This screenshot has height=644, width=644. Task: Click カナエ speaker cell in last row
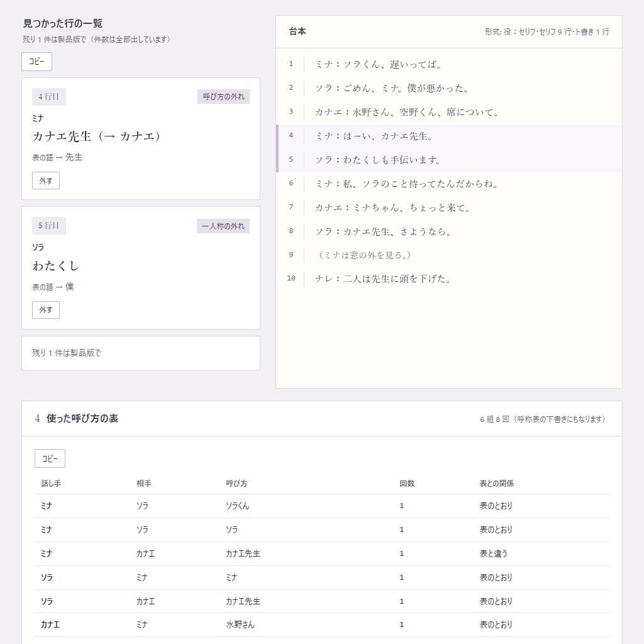[x=50, y=625]
